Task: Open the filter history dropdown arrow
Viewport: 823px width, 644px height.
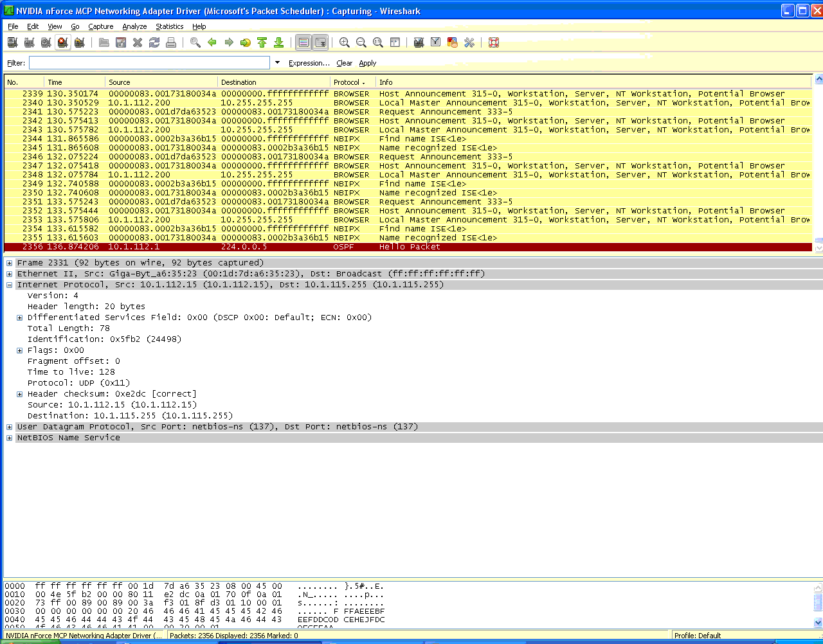Action: [x=278, y=63]
